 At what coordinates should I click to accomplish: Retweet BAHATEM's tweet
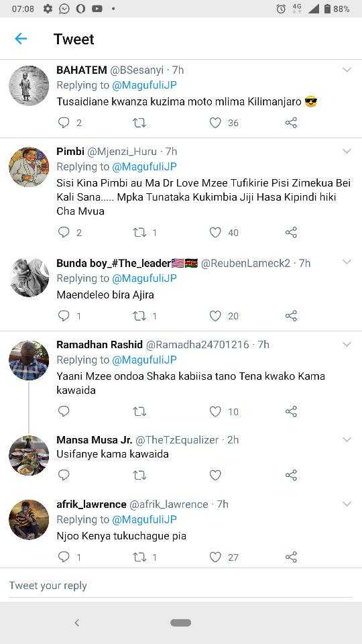(x=139, y=122)
